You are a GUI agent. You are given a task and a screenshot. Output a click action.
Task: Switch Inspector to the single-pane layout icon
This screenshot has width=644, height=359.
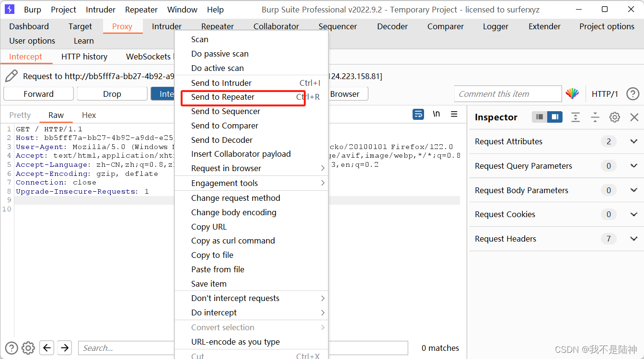click(x=540, y=117)
